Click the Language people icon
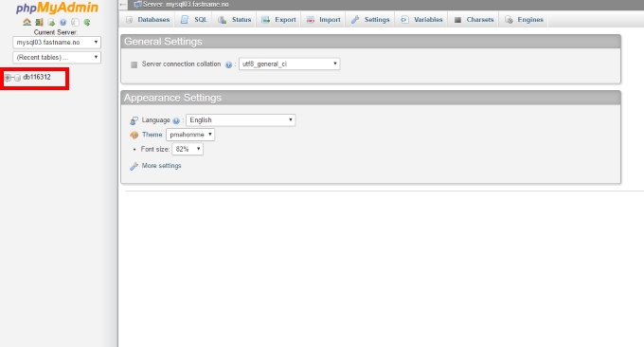 pos(134,120)
